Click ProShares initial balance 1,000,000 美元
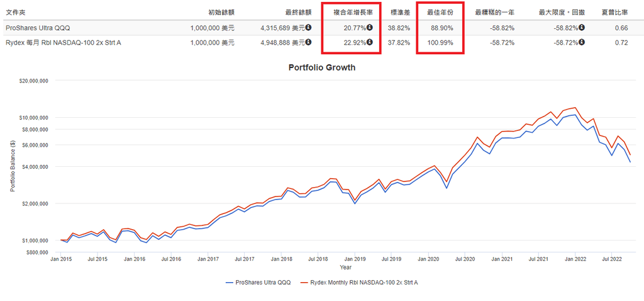The image size is (644, 301). pyautogui.click(x=213, y=28)
